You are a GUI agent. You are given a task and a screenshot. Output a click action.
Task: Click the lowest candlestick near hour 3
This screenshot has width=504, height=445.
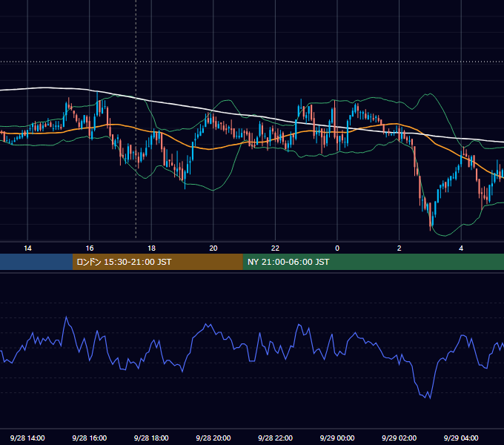pos(430,217)
